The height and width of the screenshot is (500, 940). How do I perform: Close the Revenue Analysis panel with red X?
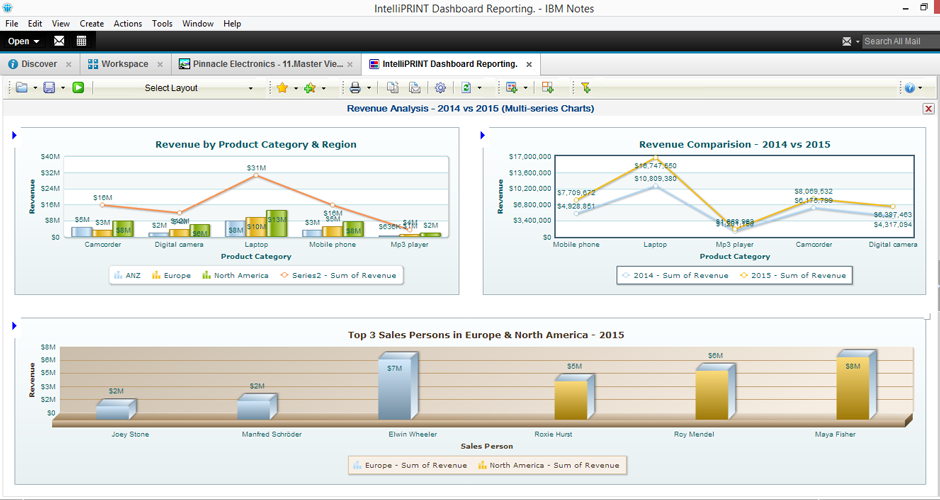[928, 108]
